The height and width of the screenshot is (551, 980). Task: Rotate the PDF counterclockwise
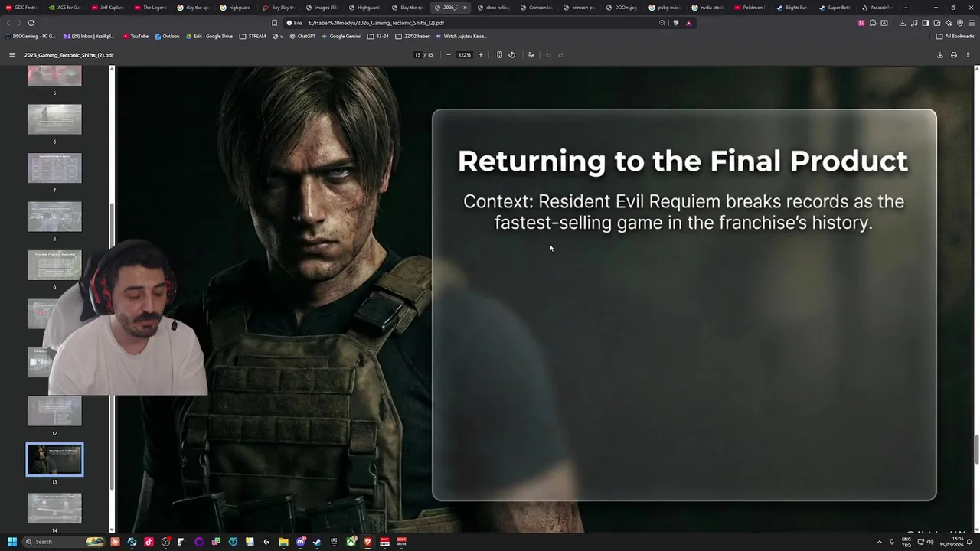[512, 55]
